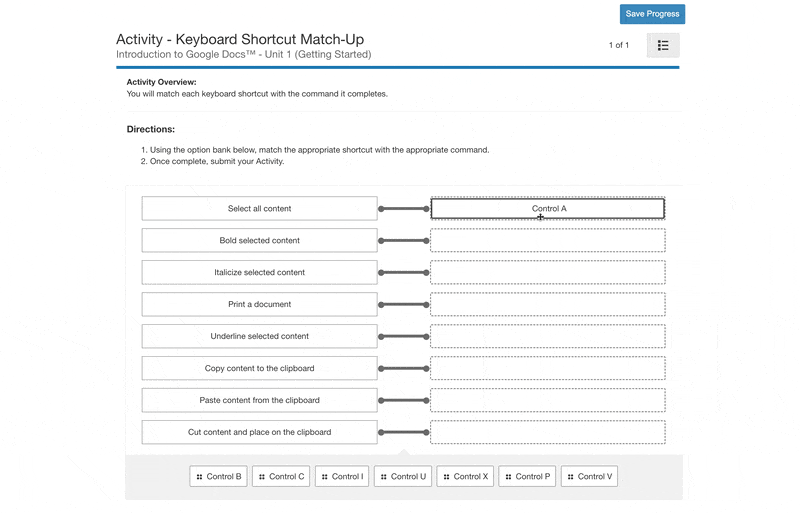Click the empty slot for Bold selected content
Image resolution: width=800 pixels, height=513 pixels.
click(548, 240)
